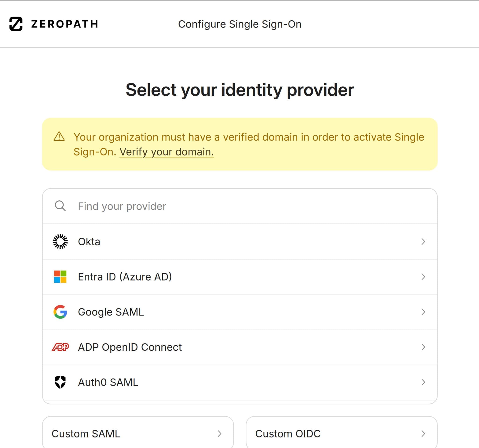Select Google SAML from the provider list
This screenshot has height=448, width=479.
[111, 312]
